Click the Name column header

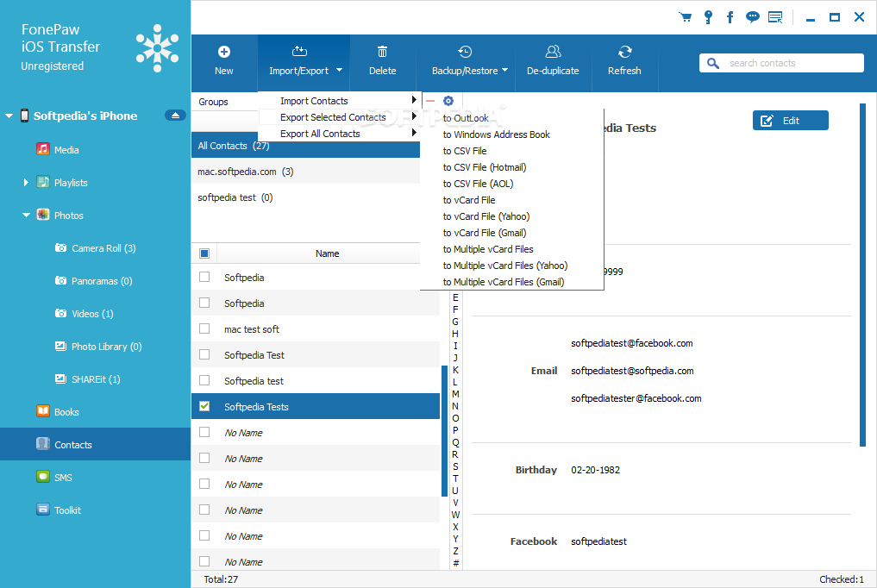point(327,253)
